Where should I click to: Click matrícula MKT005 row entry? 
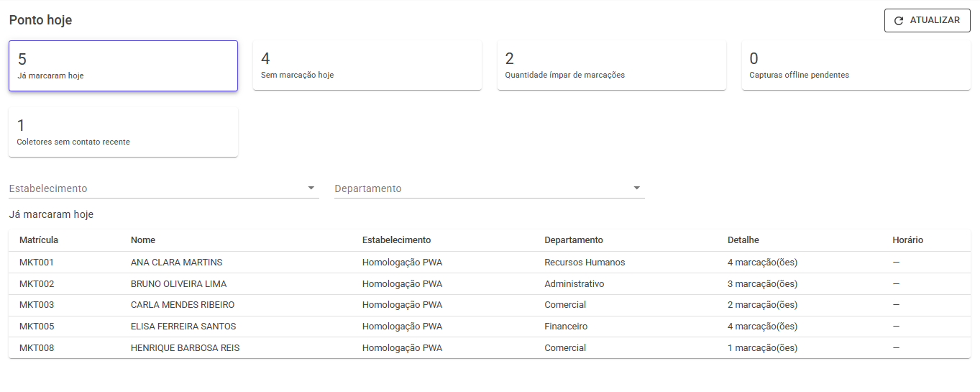(x=37, y=327)
